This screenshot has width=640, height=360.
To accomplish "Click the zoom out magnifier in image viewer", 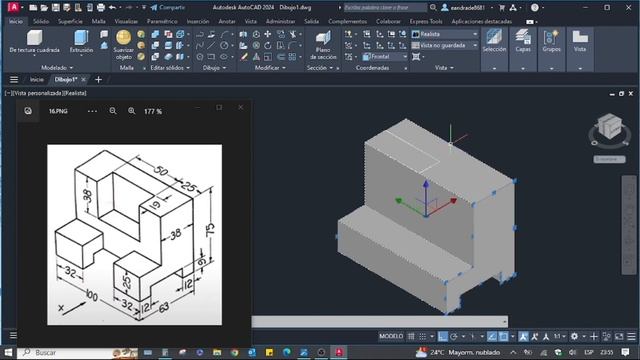I will (x=113, y=111).
